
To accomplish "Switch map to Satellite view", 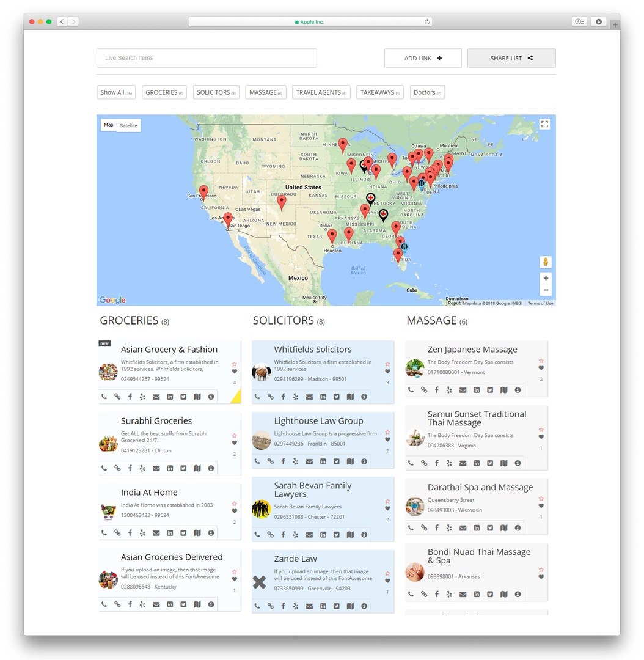I will point(128,125).
